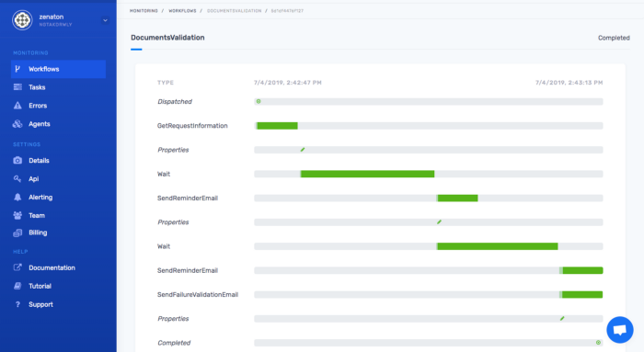Click the Completed event green dot
This screenshot has width=644, height=352.
tap(598, 343)
